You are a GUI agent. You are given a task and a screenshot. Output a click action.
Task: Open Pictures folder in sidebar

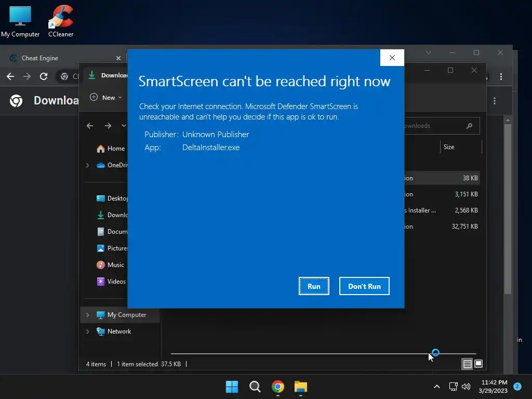pos(112,248)
